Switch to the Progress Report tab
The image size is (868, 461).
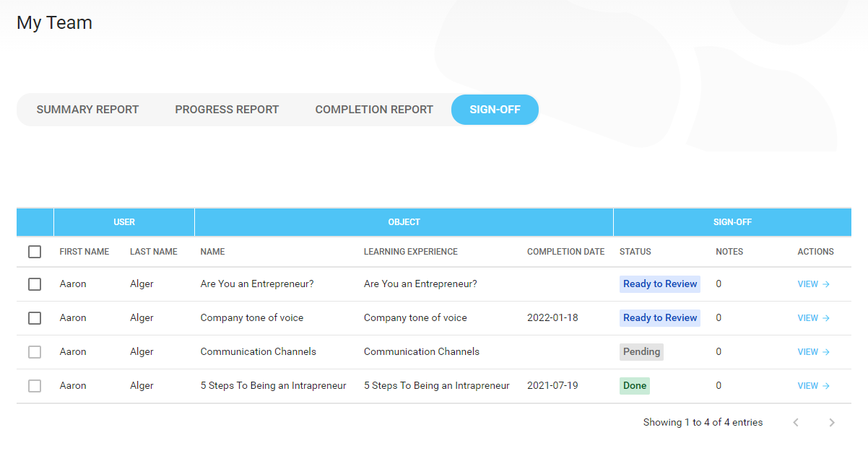227,109
